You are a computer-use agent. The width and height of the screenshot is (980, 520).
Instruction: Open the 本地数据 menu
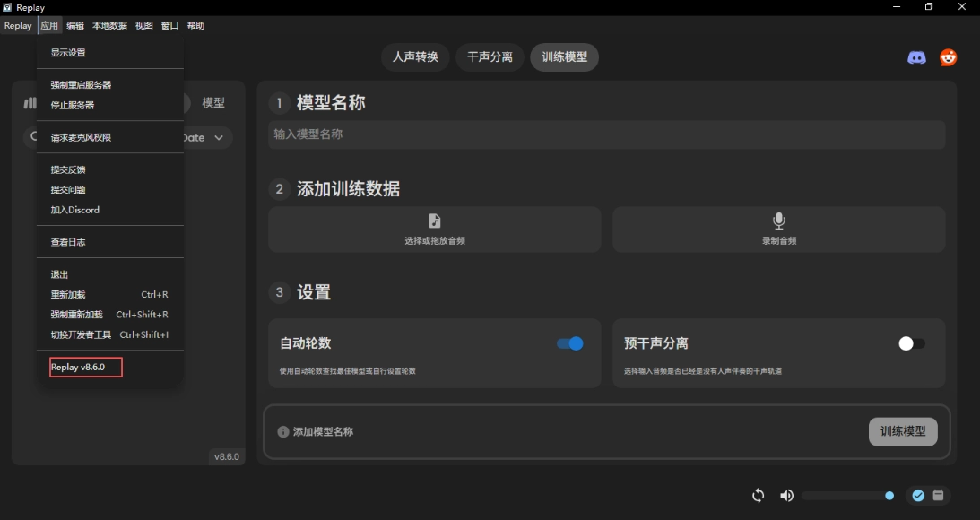[109, 26]
